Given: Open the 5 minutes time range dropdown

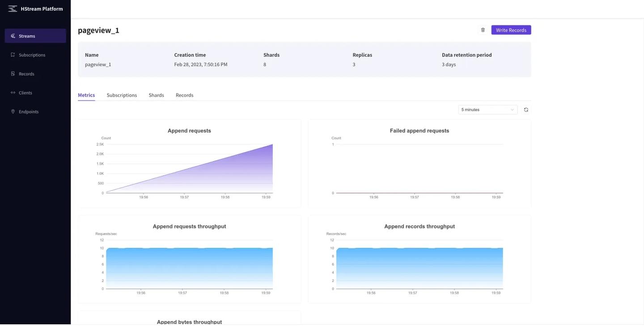Looking at the screenshot, I should tap(487, 109).
